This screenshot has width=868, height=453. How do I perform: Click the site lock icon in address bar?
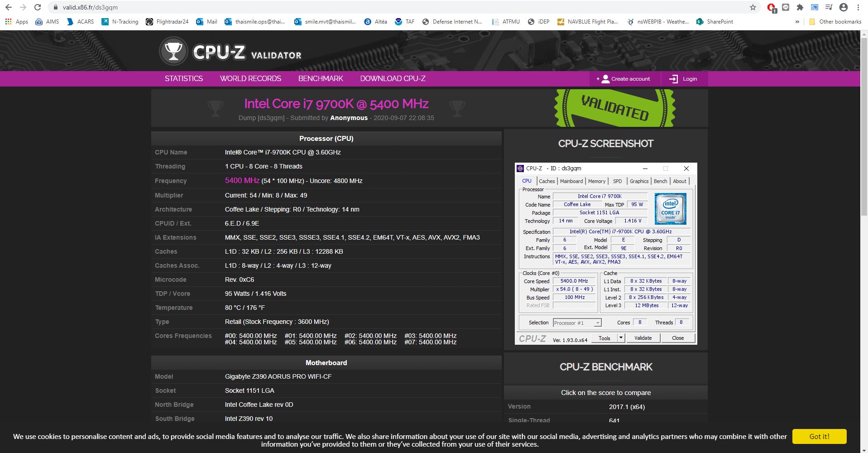[x=56, y=7]
